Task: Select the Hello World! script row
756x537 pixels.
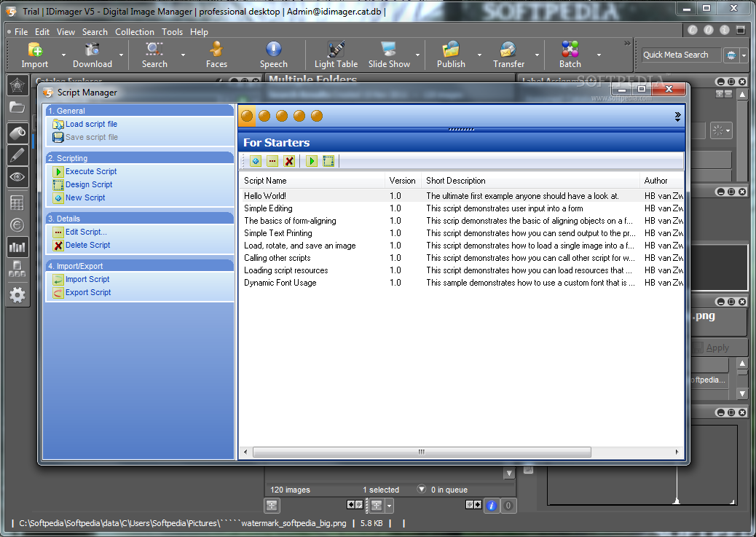Action: 462,195
